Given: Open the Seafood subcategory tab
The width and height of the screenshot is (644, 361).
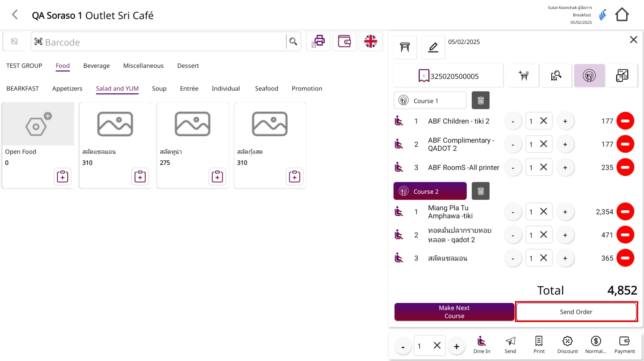Looking at the screenshot, I should pos(266,88).
